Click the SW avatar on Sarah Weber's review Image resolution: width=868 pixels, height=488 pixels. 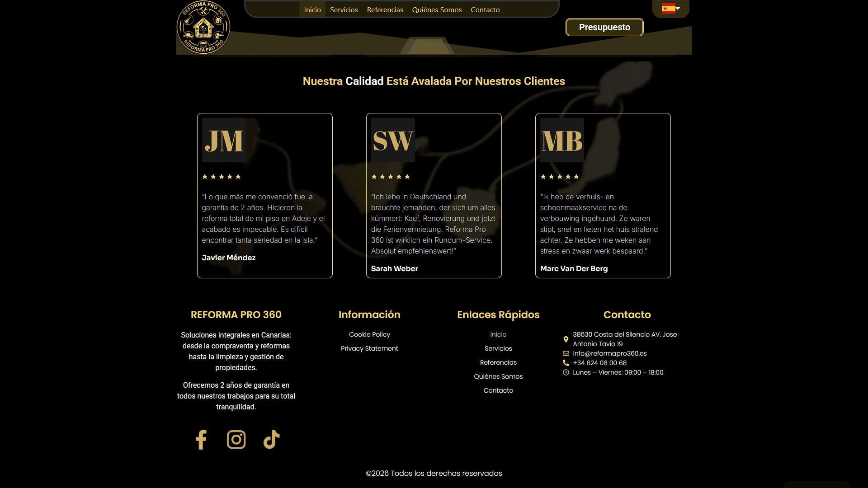pyautogui.click(x=393, y=140)
